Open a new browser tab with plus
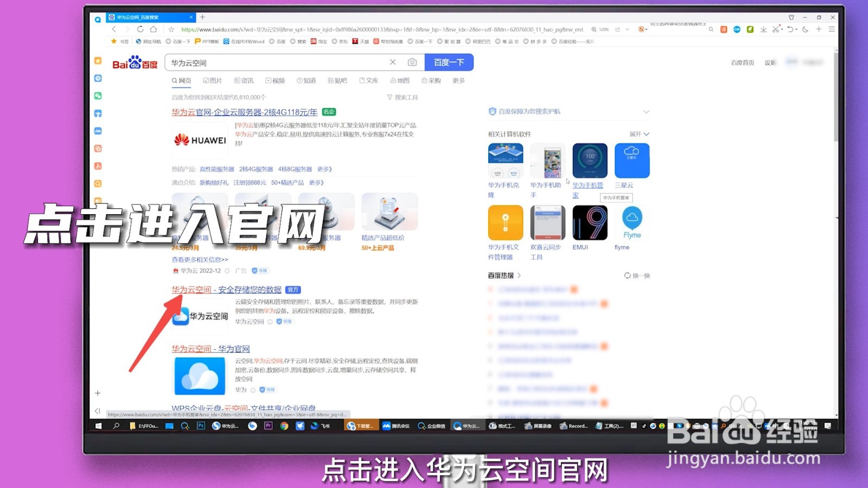 pos(202,17)
